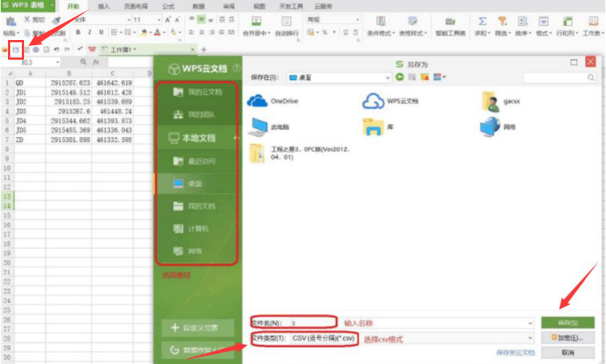Open the font name dropdown
This screenshot has width=606, height=364.
pos(129,20)
